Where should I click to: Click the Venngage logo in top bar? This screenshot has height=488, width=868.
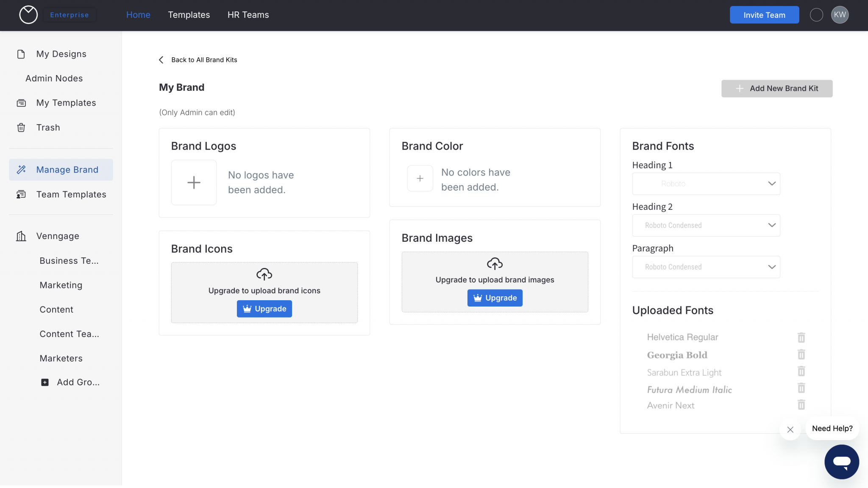tap(28, 14)
